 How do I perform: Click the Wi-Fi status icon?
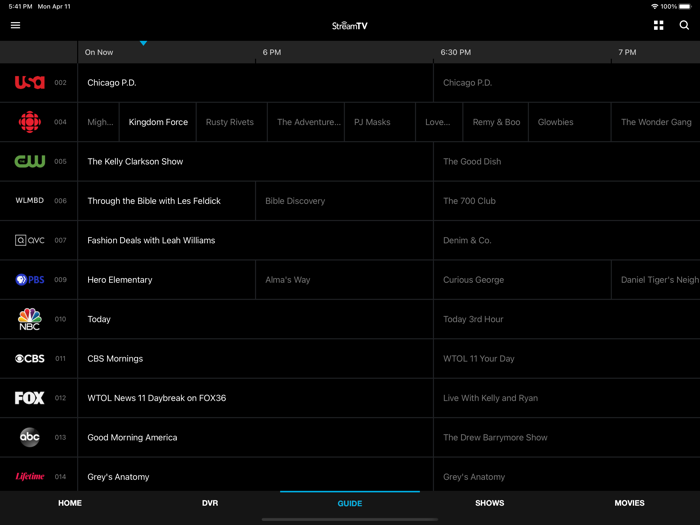[x=654, y=7]
